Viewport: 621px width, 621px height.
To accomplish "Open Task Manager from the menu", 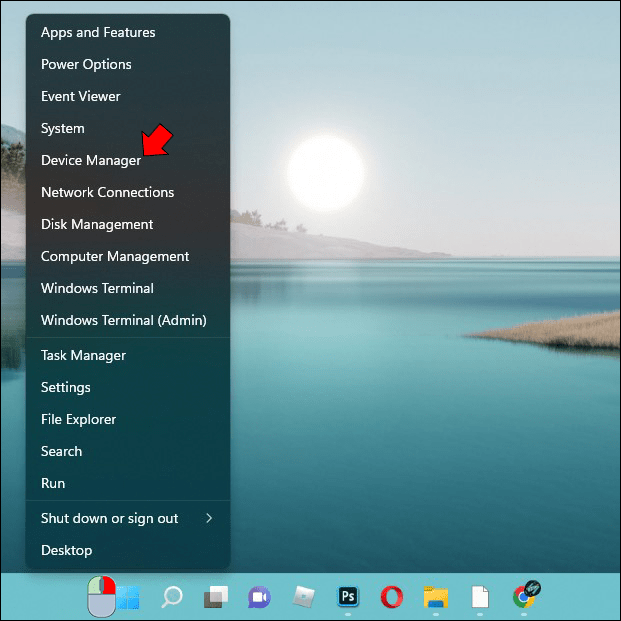I will pos(84,356).
